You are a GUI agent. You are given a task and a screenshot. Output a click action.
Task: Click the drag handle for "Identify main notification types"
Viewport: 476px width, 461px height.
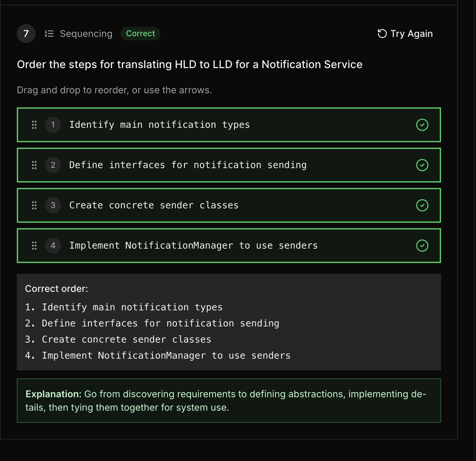click(34, 125)
